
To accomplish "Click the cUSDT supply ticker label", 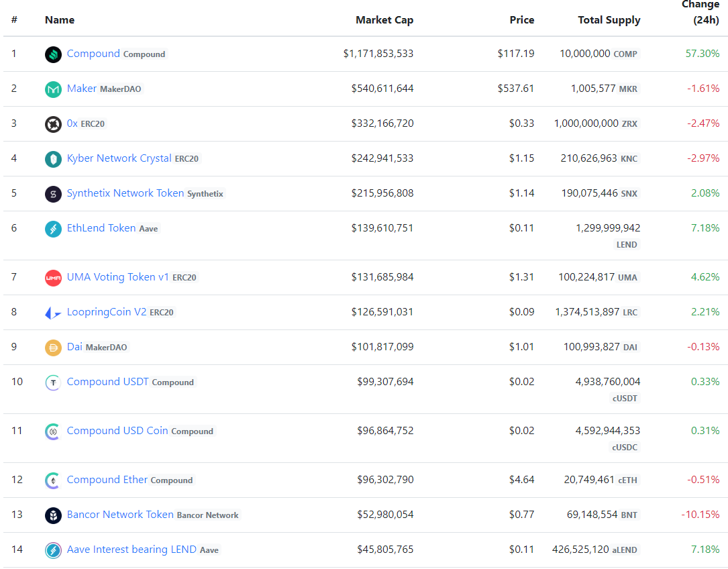I will [625, 399].
